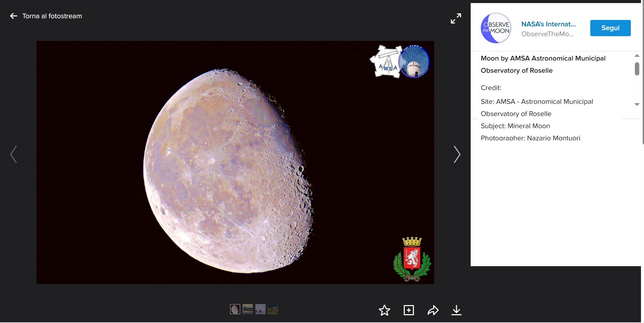The width and height of the screenshot is (644, 323).
Task: Select the third thumbnail in the filmstrip
Action: pyautogui.click(x=261, y=309)
